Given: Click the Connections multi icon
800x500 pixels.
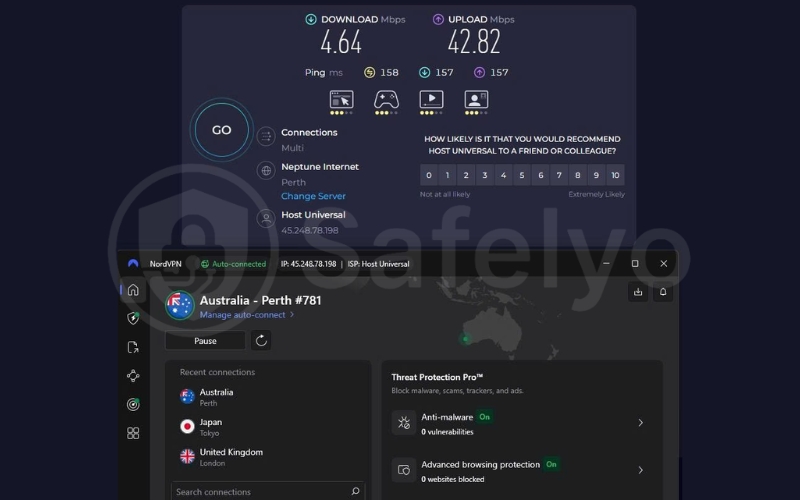Looking at the screenshot, I should coord(266,136).
